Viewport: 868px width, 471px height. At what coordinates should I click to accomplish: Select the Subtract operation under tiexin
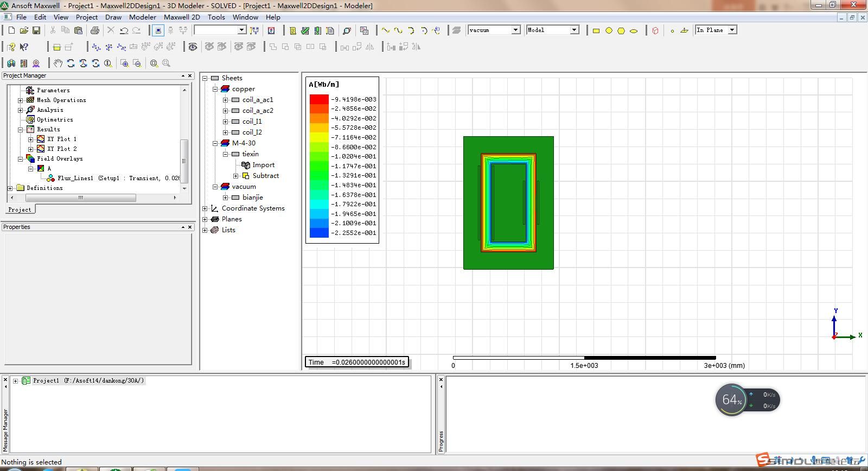pos(266,176)
